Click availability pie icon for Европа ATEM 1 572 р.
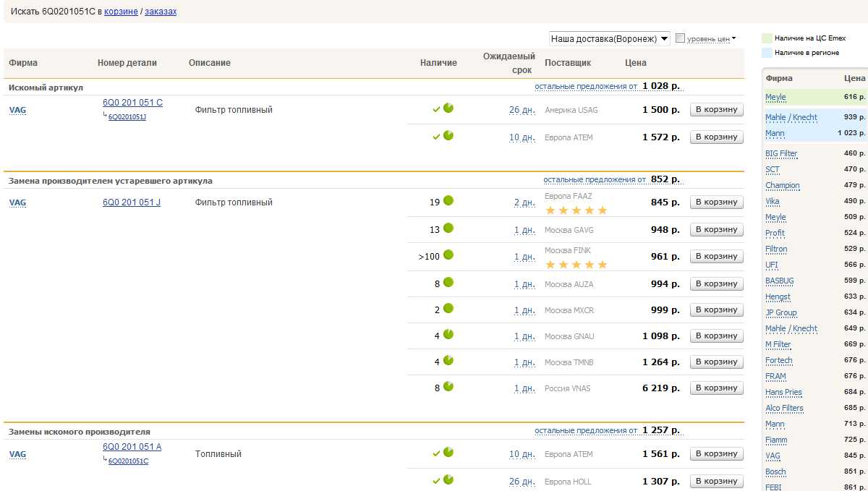868x491 pixels. [x=448, y=135]
